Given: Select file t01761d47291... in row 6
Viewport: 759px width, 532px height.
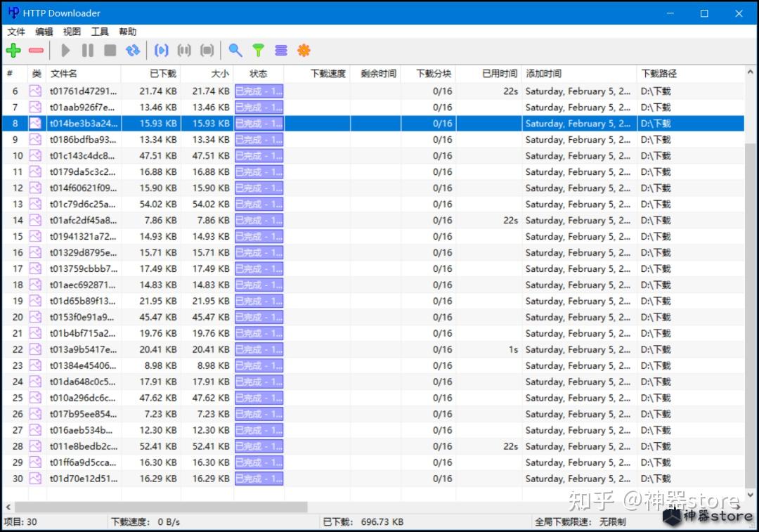Looking at the screenshot, I should (x=83, y=91).
